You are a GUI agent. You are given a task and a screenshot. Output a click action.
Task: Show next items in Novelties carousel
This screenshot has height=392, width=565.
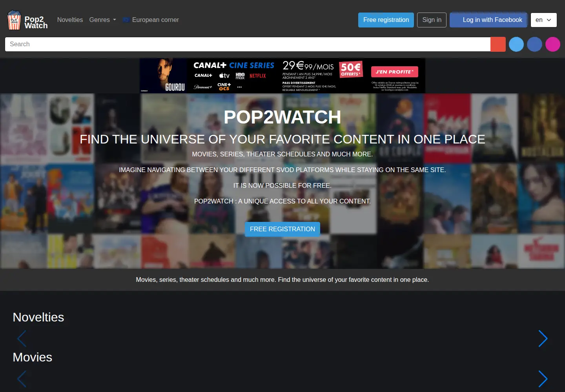[543, 339]
